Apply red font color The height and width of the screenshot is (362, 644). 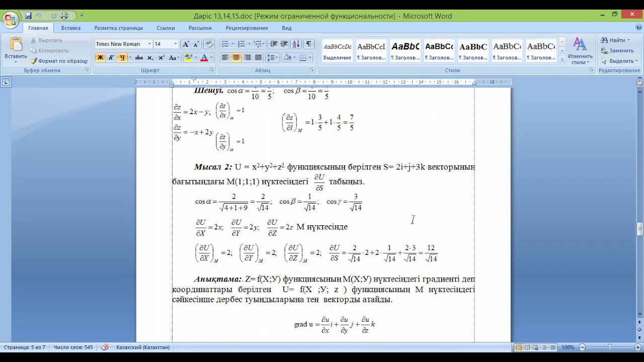tap(204, 58)
